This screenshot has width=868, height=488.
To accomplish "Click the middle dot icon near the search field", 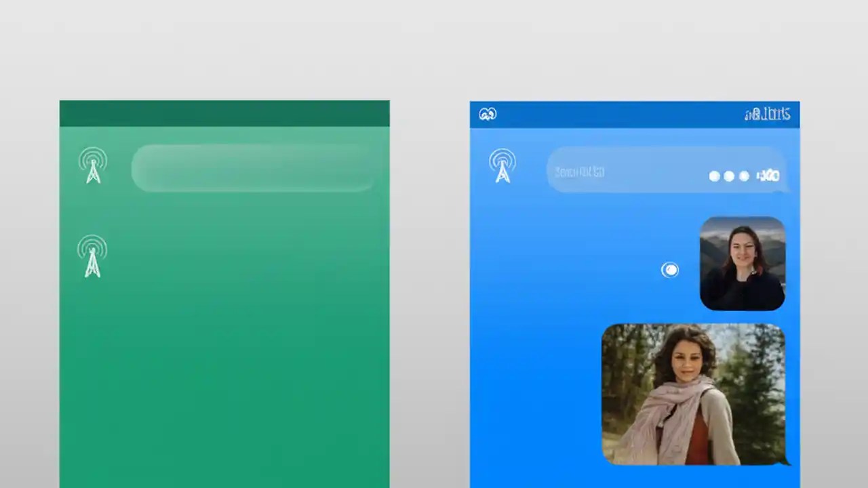I will click(729, 176).
